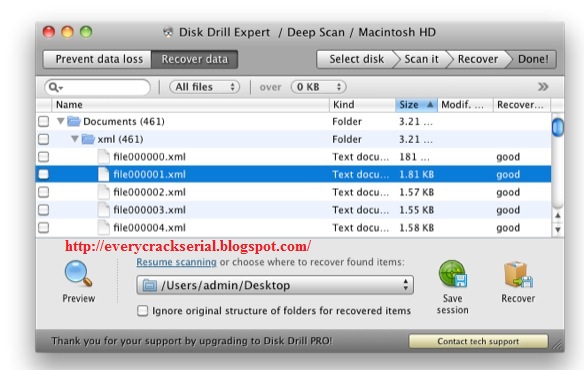
Task: Select the file000001.xml row name
Action: pyautogui.click(x=149, y=174)
